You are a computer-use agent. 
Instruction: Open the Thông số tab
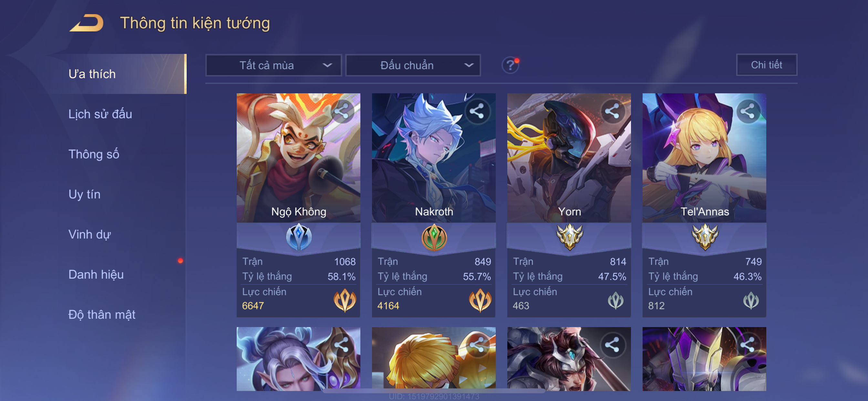click(94, 154)
